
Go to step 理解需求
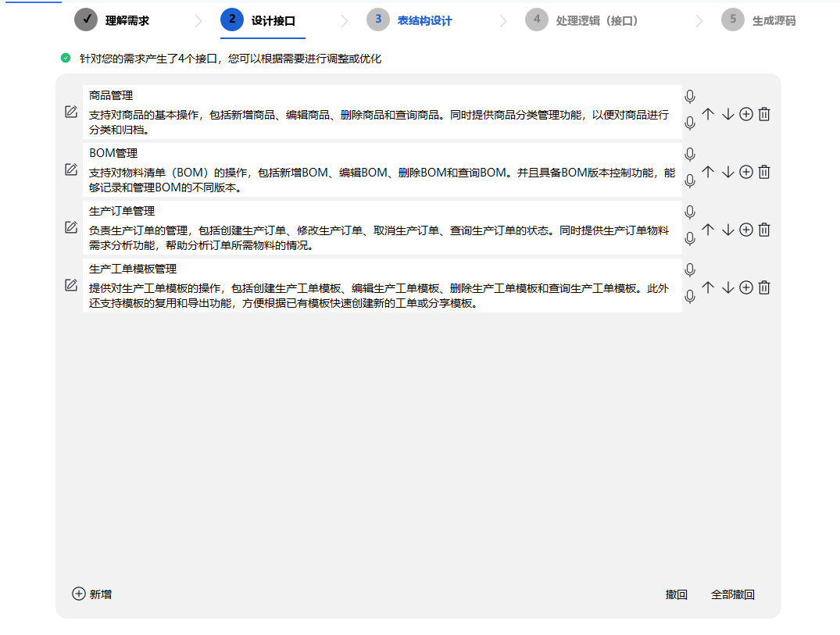click(x=112, y=20)
